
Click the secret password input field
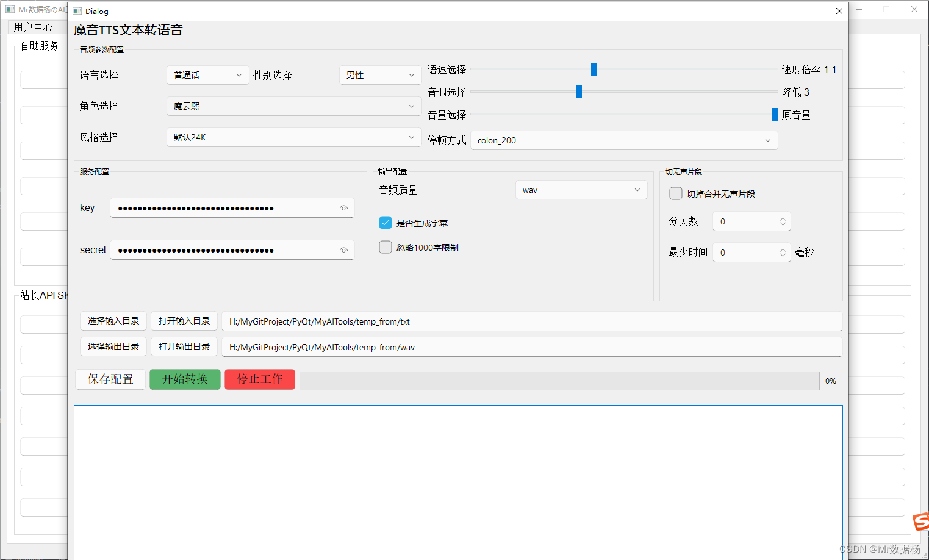[232, 250]
